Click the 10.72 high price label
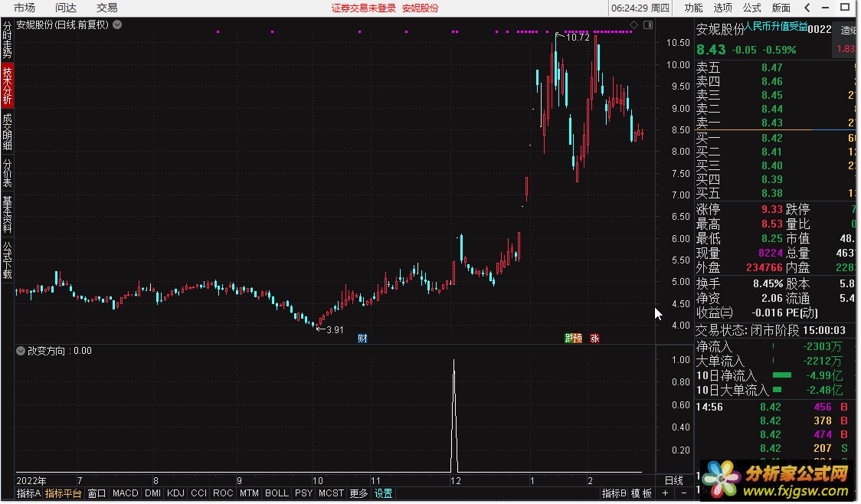The width and height of the screenshot is (861, 504). (578, 38)
